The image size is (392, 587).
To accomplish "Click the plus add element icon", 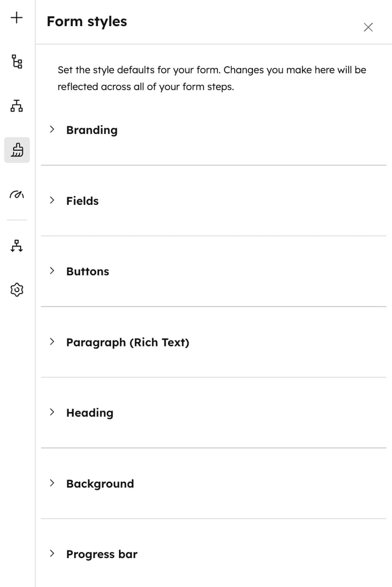I will [x=17, y=17].
